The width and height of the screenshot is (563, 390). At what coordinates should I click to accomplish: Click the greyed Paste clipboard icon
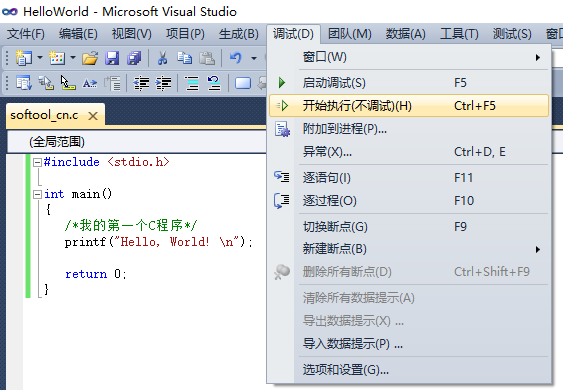click(207, 58)
